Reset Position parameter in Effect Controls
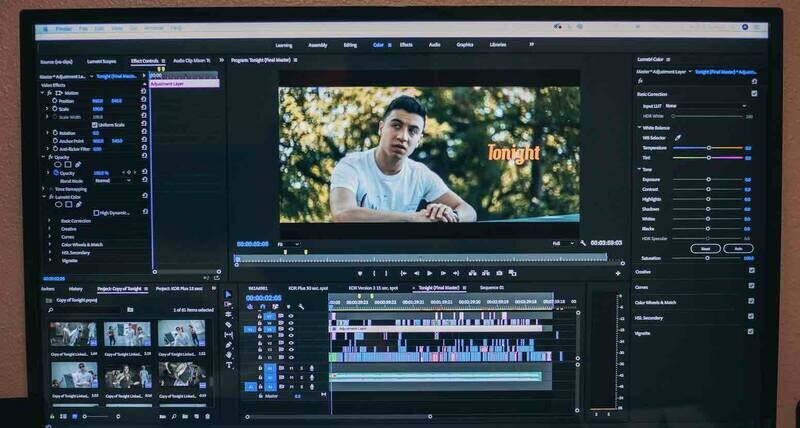The image size is (800, 428). click(x=143, y=101)
